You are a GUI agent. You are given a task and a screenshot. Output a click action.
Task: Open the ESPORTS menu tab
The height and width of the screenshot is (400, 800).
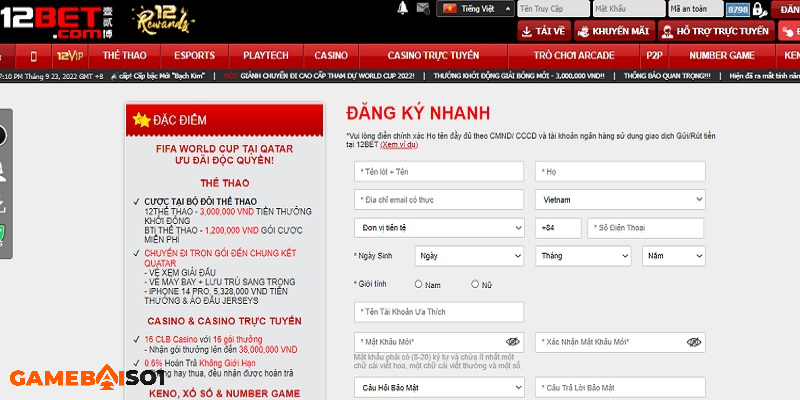point(194,55)
